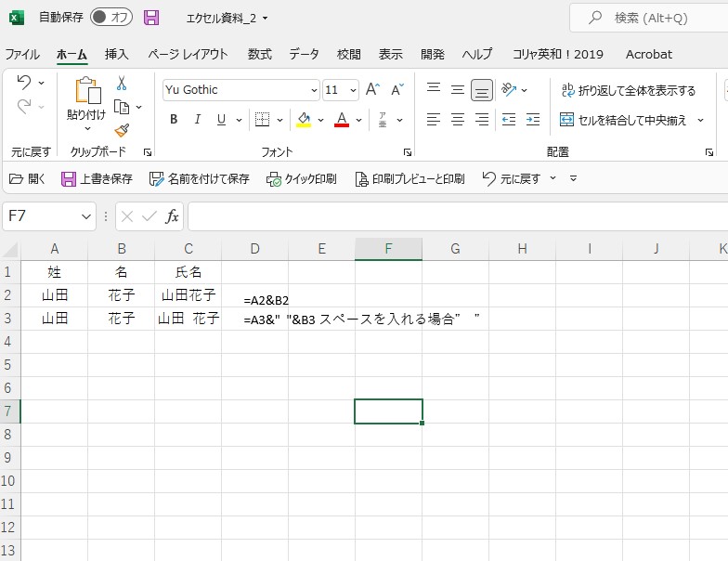The image size is (728, 561).
Task: Select the Format Painter brush
Action: coord(122,130)
